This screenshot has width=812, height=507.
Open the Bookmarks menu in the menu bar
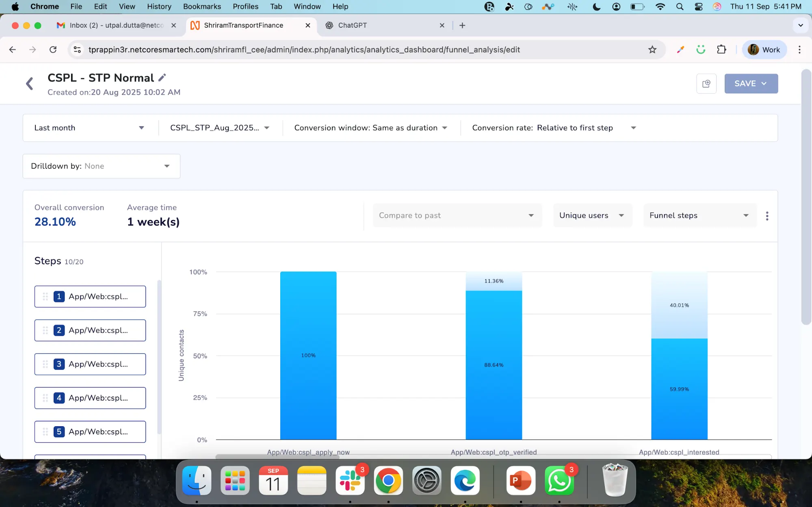pos(202,6)
